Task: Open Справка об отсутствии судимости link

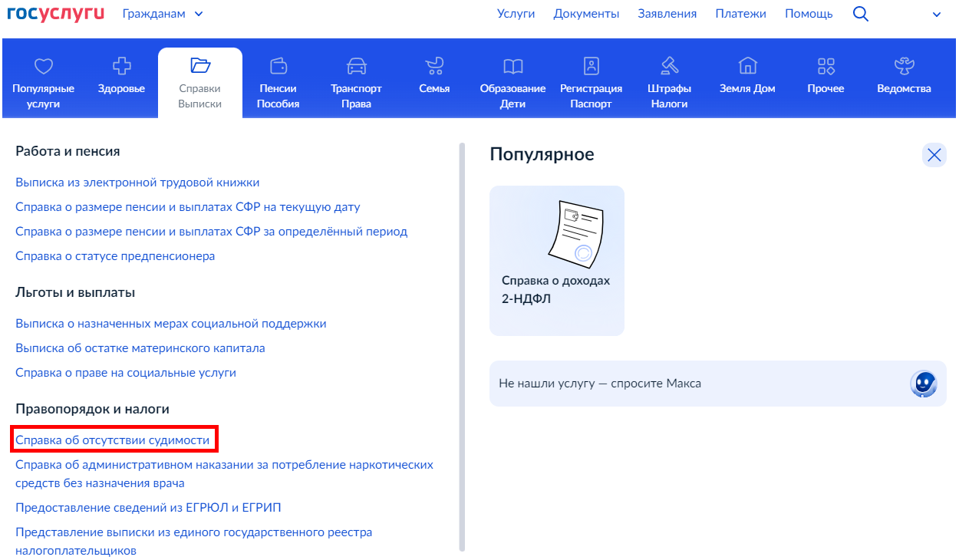Action: click(113, 440)
